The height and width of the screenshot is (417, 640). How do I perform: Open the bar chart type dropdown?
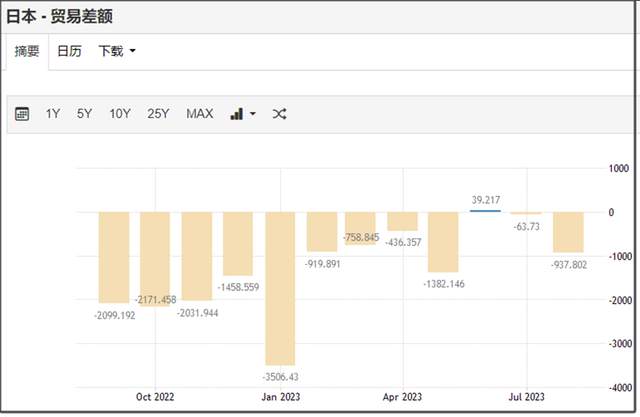243,114
